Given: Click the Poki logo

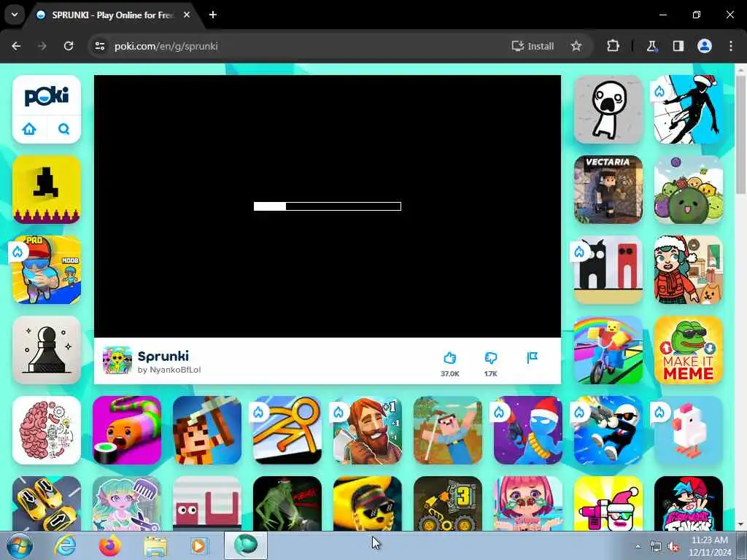Looking at the screenshot, I should coord(47,96).
